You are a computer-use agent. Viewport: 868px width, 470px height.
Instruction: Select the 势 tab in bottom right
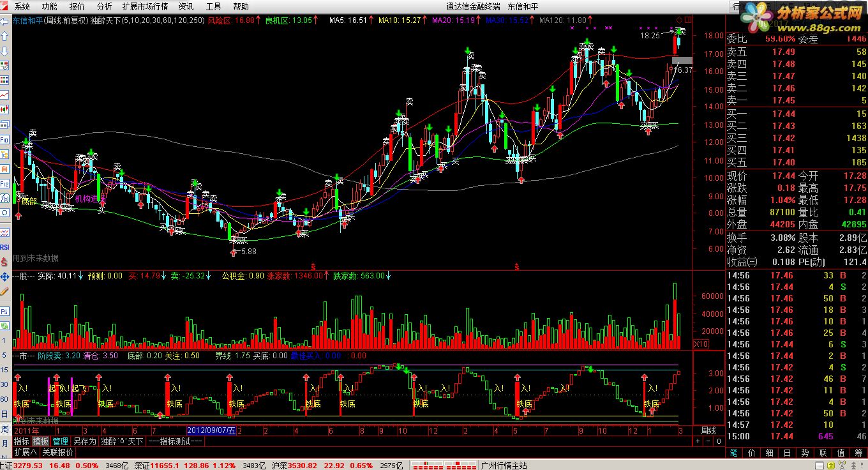(x=805, y=453)
